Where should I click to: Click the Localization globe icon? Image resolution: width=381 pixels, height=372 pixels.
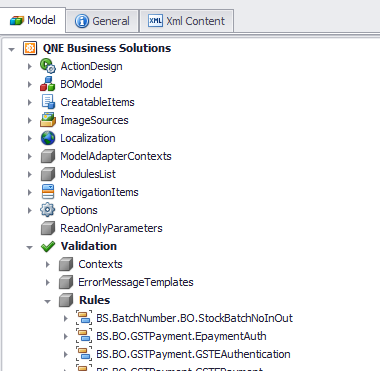pyautogui.click(x=48, y=138)
